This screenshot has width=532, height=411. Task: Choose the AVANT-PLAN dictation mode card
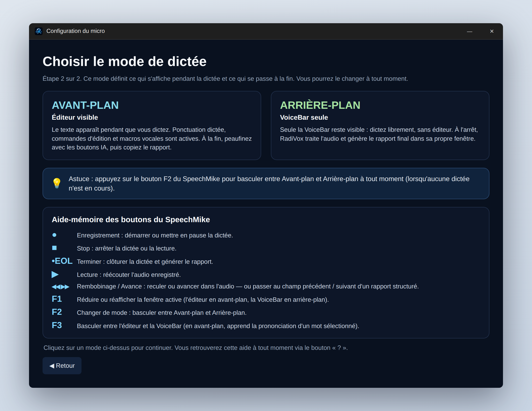(x=152, y=125)
